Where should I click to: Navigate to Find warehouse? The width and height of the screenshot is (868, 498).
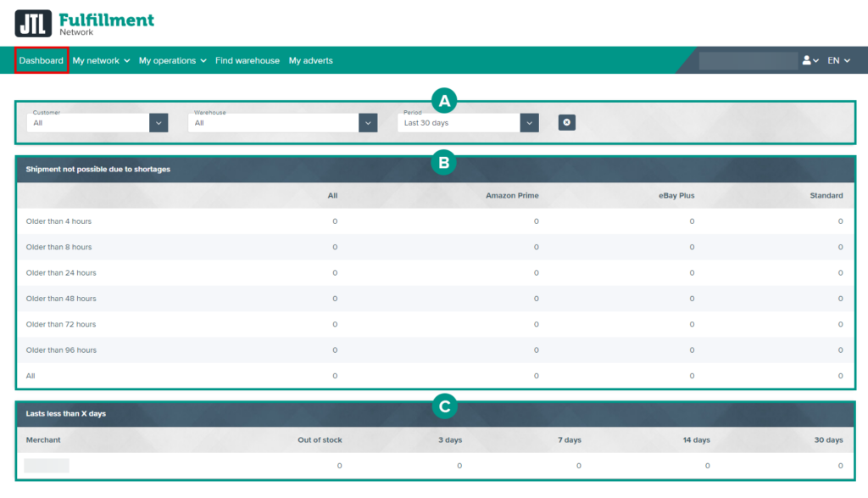[248, 61]
